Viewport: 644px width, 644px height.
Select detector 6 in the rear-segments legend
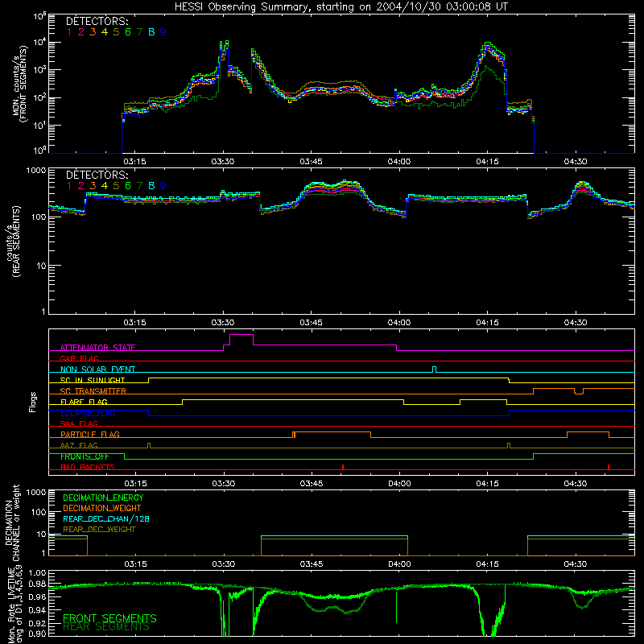pos(128,186)
